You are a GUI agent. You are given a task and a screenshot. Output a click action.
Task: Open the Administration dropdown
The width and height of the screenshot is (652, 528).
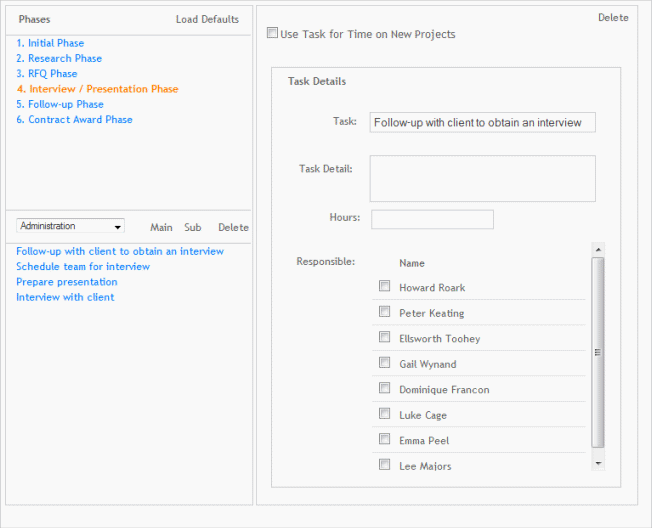point(70,226)
